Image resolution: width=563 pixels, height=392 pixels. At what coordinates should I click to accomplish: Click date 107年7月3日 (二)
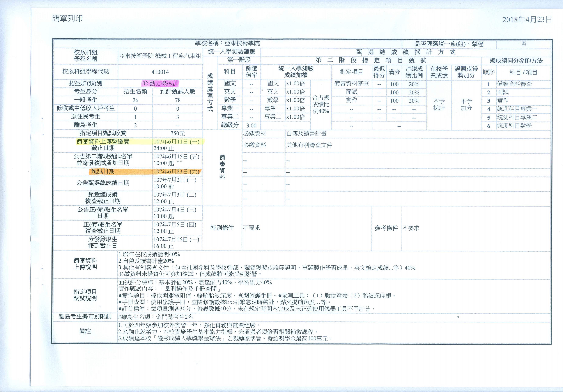click(175, 195)
